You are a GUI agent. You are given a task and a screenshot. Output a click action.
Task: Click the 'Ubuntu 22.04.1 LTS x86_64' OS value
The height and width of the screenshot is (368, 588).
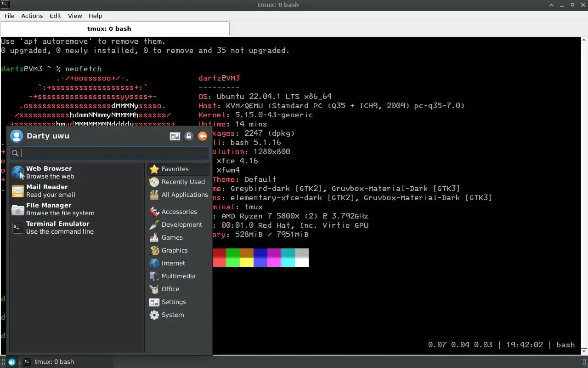point(274,97)
